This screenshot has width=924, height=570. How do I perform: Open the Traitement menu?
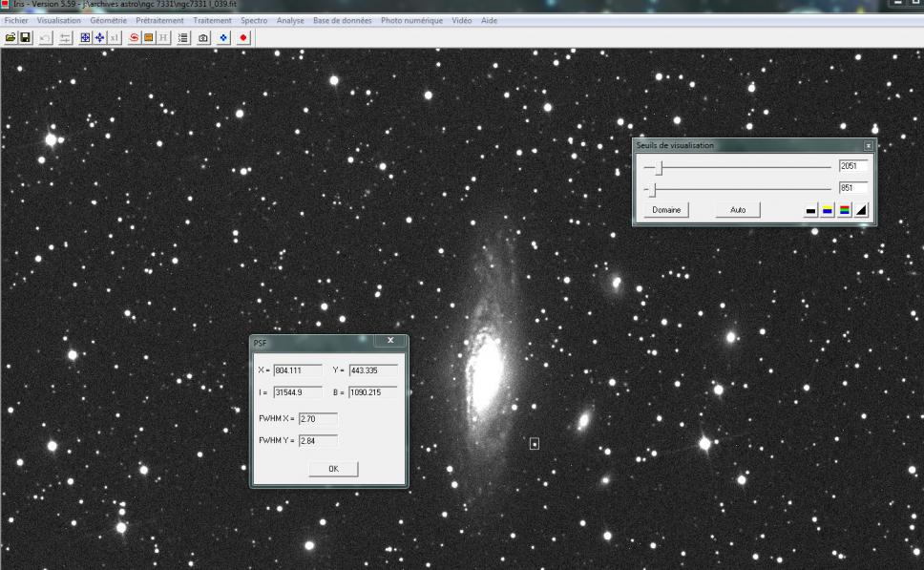212,20
